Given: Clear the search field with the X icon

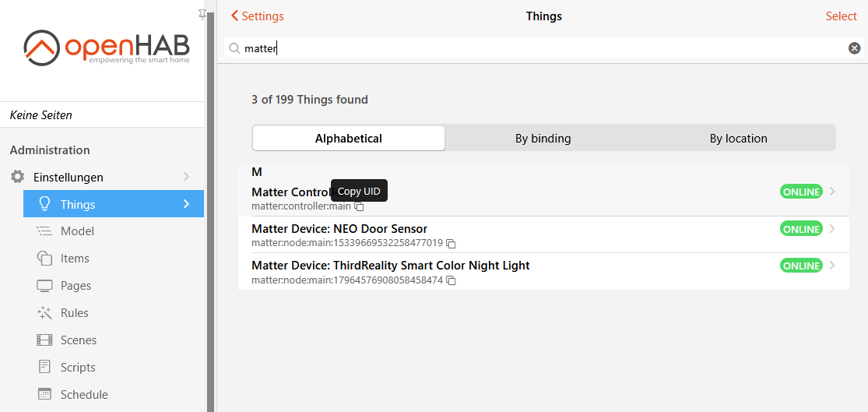Looking at the screenshot, I should pos(854,48).
